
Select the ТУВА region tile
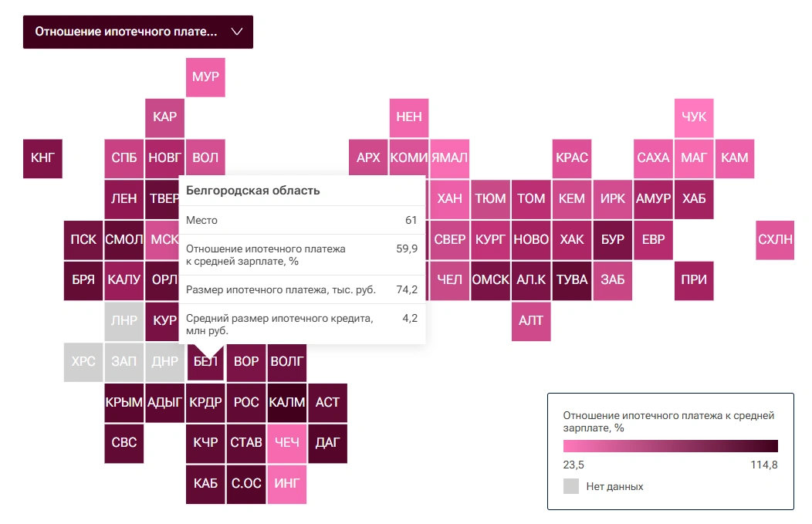click(x=572, y=279)
